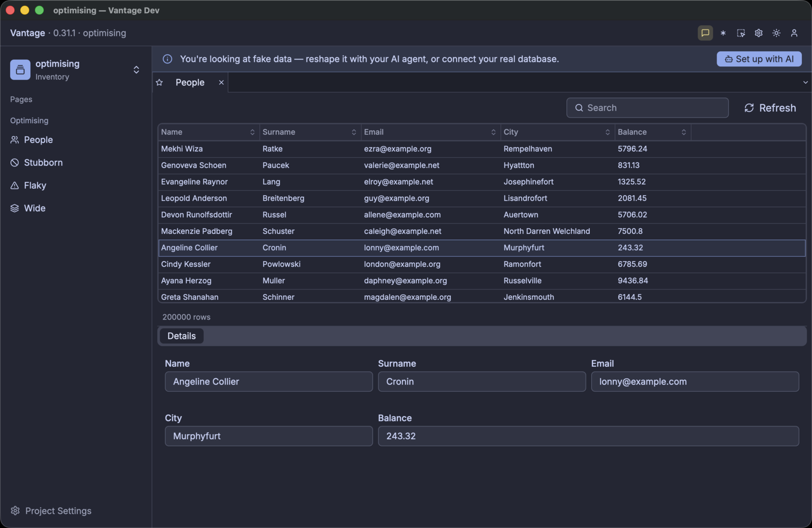This screenshot has width=812, height=528.
Task: Click the Surname field containing Cronin
Action: (482, 381)
